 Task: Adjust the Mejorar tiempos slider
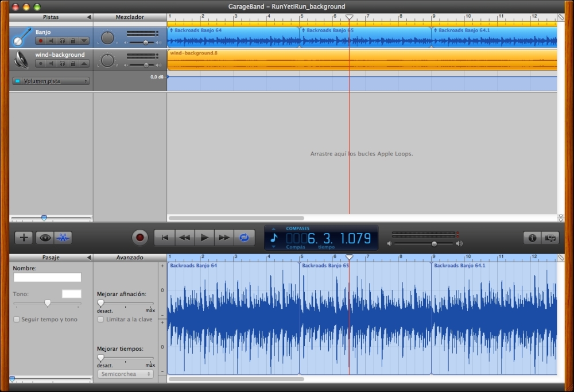100,358
